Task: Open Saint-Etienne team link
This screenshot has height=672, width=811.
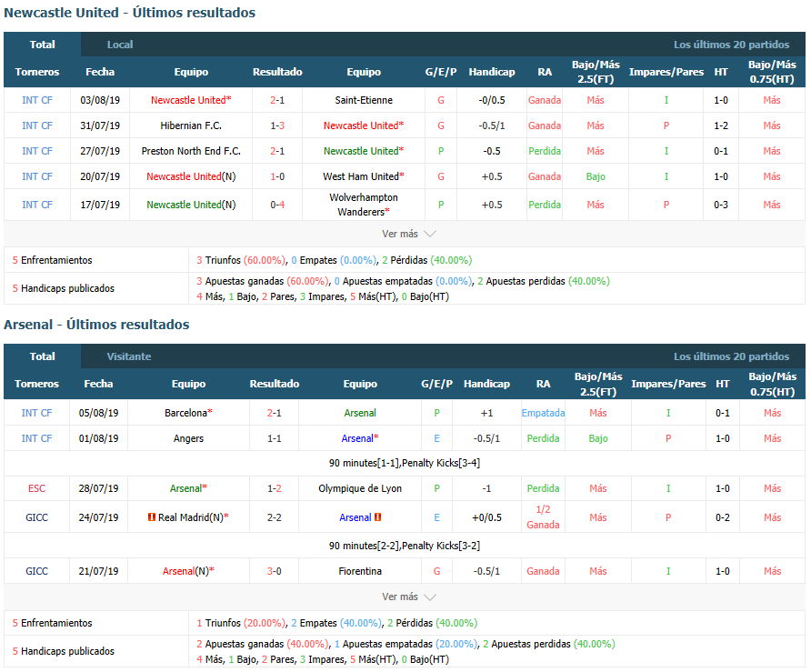Action: pyautogui.click(x=364, y=100)
